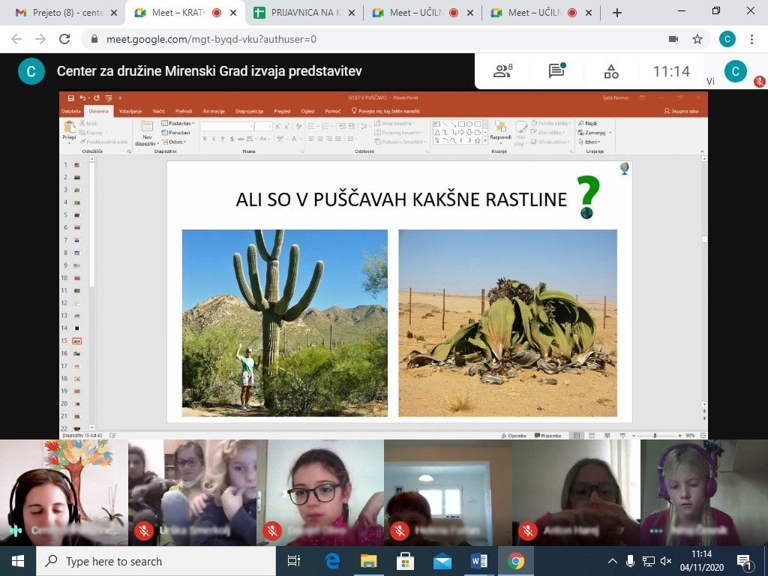Viewport: 768px width, 576px height.
Task: Reload the Meet page
Action: click(65, 39)
